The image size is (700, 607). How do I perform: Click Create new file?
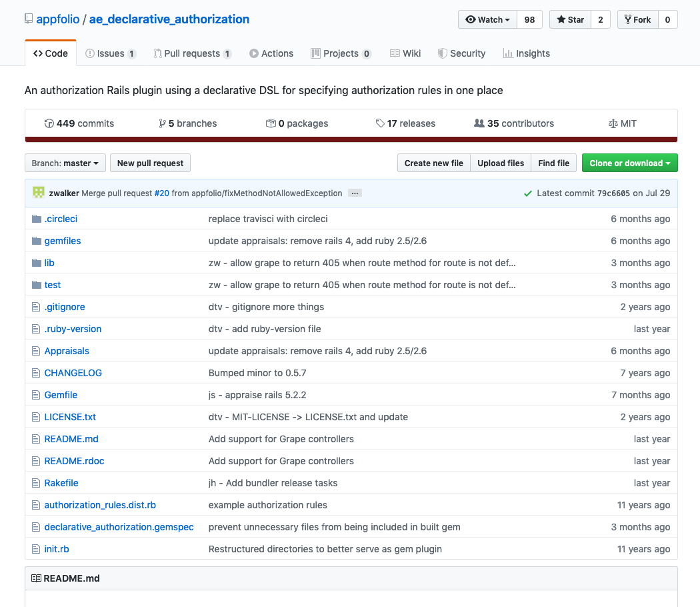[434, 163]
